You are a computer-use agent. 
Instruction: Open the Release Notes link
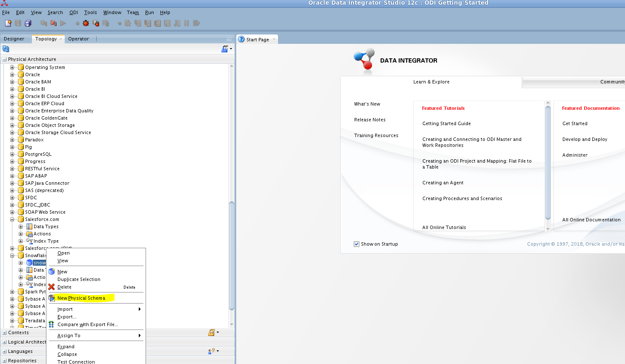point(370,120)
